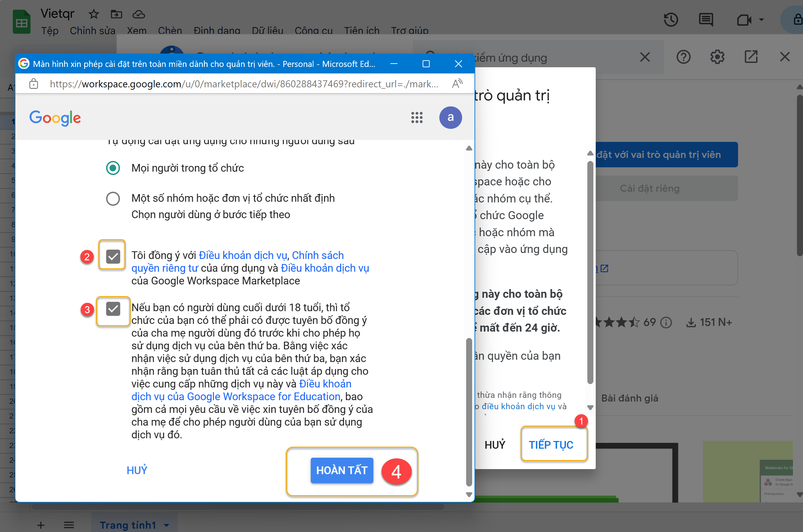Star the Vietqr spreadsheet
This screenshot has height=532, width=803.
pyautogui.click(x=93, y=14)
